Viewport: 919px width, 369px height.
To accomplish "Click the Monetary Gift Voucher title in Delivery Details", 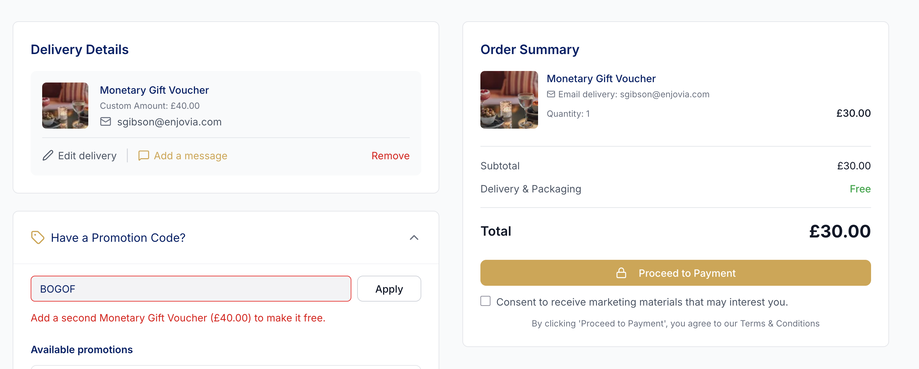I will click(154, 90).
